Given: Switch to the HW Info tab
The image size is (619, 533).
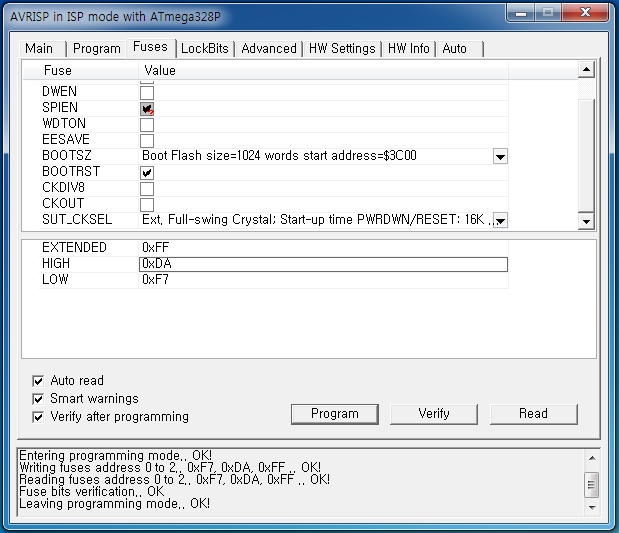Looking at the screenshot, I should 409,49.
